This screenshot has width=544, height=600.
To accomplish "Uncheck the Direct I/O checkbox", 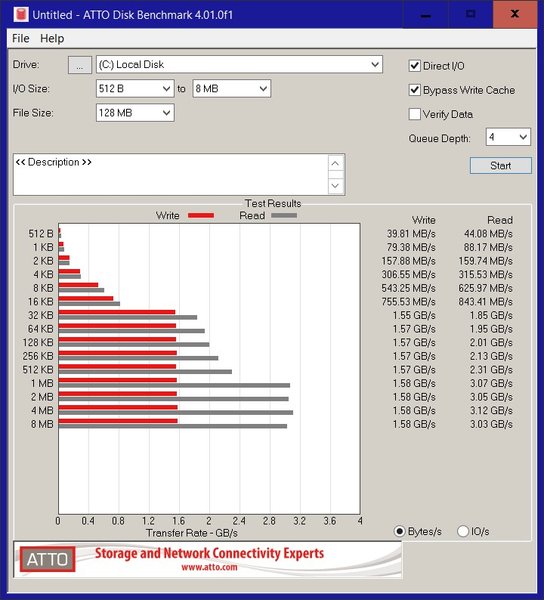I will coord(415,66).
